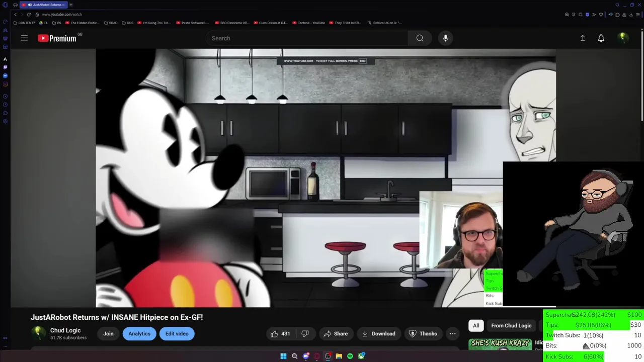The image size is (644, 362).
Task: Take a snapshot with the toolbar icon
Action: [x=581, y=15]
